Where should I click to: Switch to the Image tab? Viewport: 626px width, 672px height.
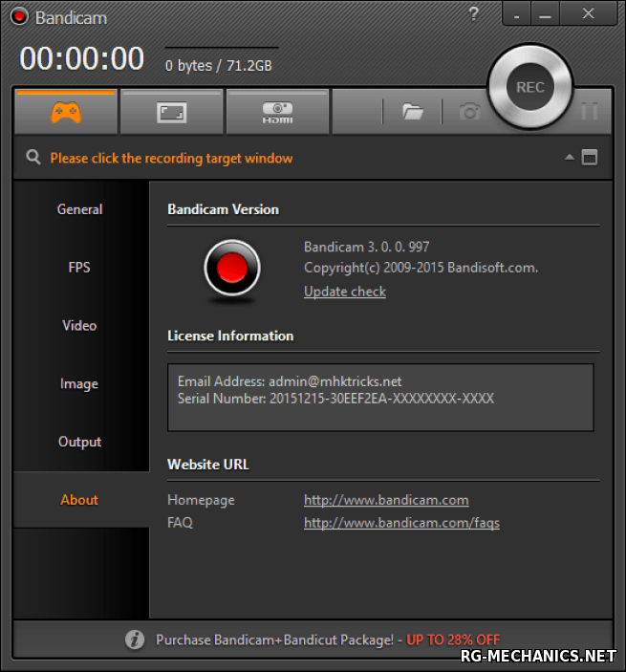80,384
